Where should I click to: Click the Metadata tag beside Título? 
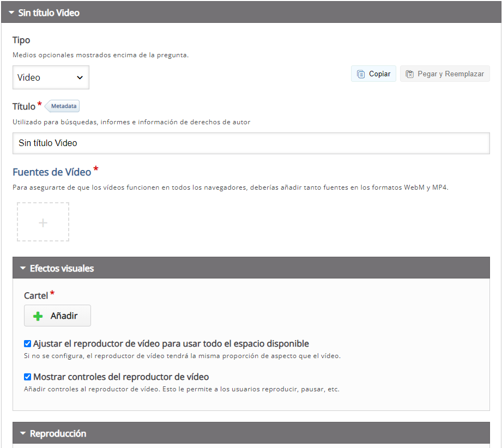click(x=62, y=106)
